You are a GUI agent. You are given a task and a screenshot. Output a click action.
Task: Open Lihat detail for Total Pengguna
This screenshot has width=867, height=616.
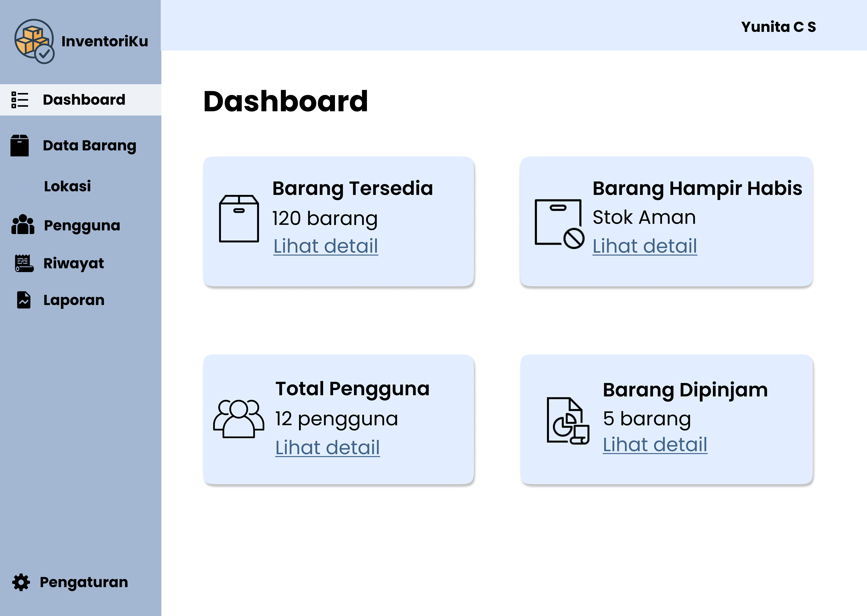328,447
